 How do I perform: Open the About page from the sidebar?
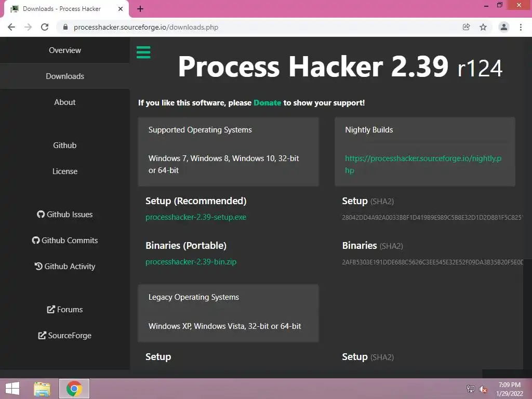[x=65, y=102]
